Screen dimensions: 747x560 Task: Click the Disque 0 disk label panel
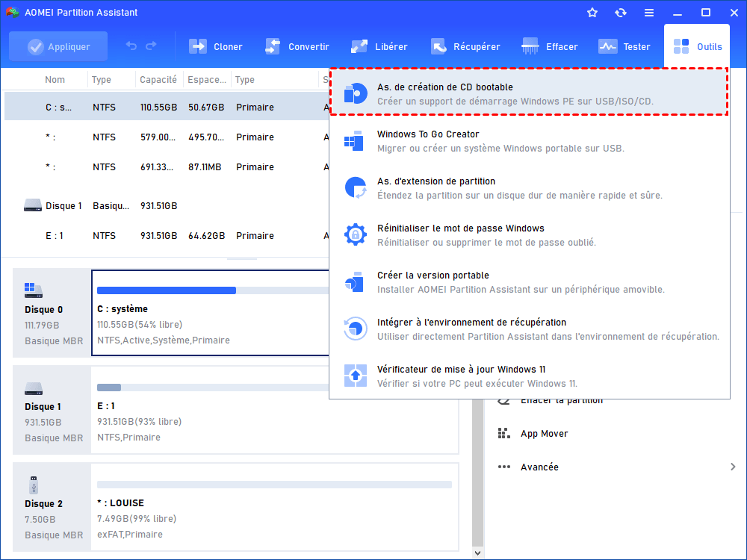52,312
